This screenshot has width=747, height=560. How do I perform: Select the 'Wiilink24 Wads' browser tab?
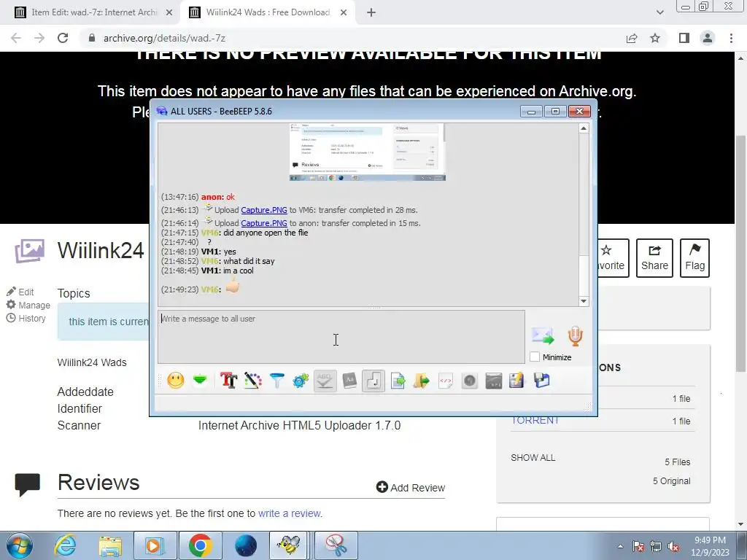(x=268, y=12)
